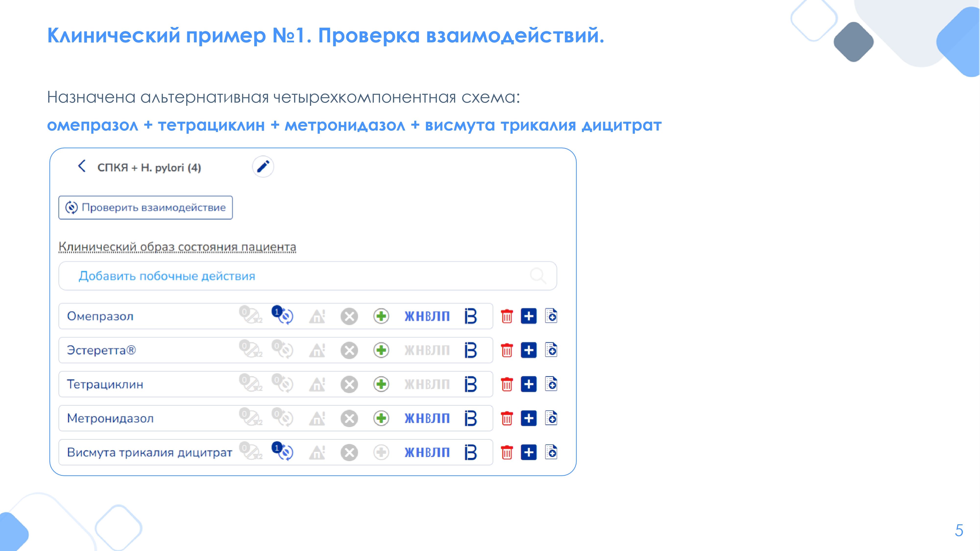Click warning triangle icon for Метронидазол
The height and width of the screenshot is (551, 980).
click(317, 418)
